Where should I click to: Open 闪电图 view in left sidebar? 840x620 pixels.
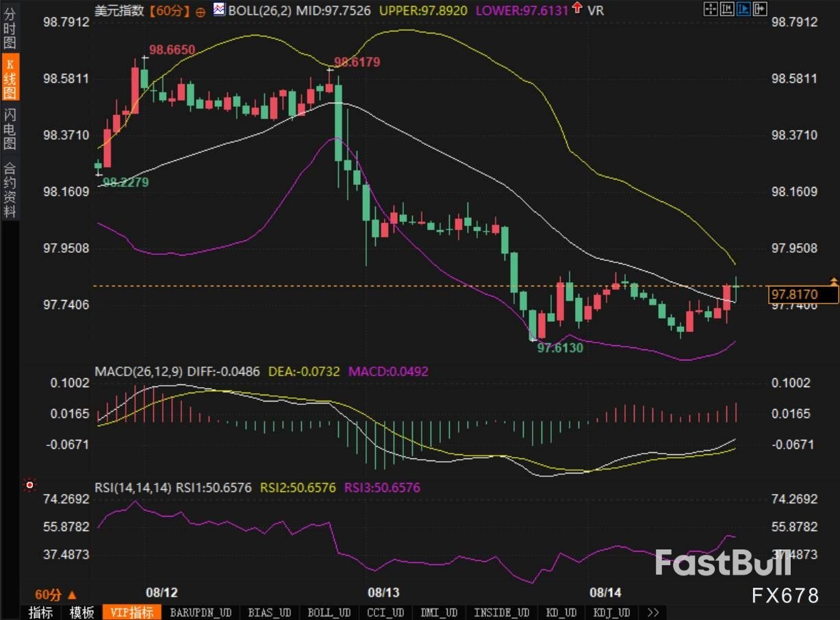[10, 129]
